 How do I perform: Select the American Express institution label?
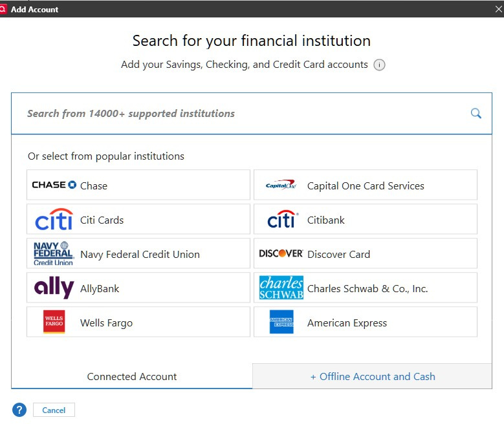point(347,323)
